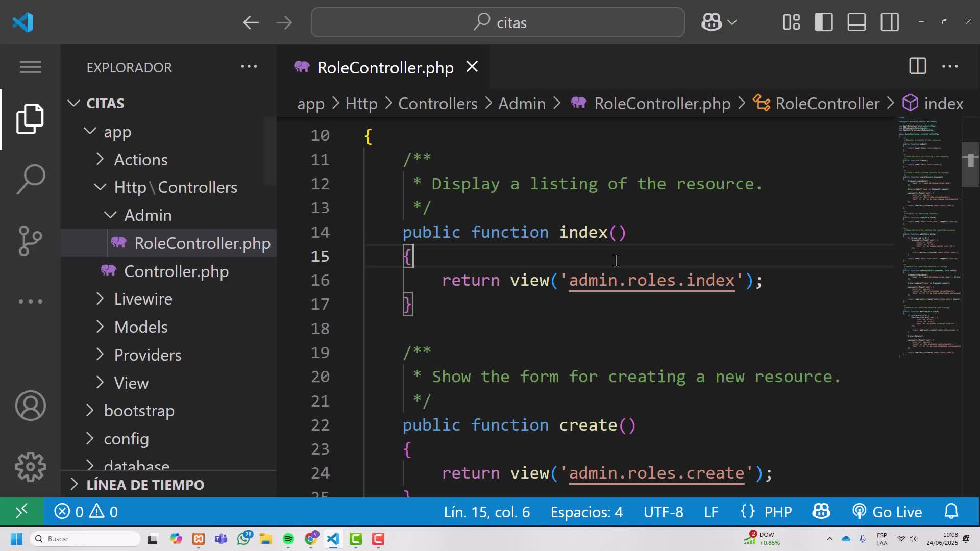Open the Accounts menu icon
The height and width of the screenshot is (551, 980).
point(30,406)
